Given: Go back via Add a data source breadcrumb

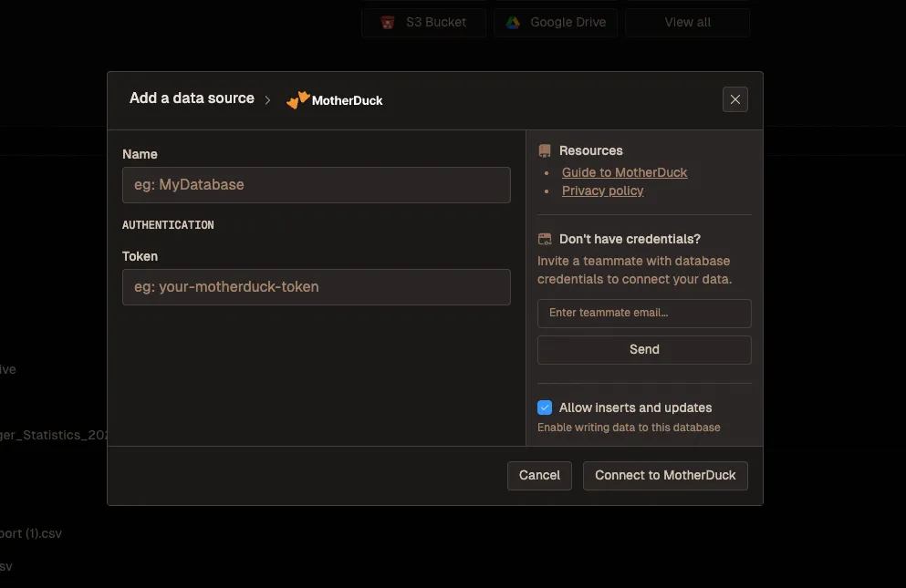Looking at the screenshot, I should point(192,98).
